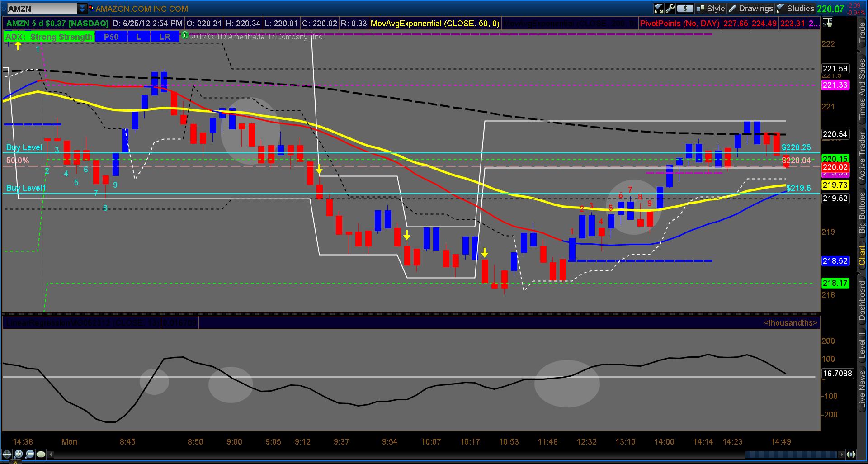Click the 50.0% retracement label
This screenshot has width=868, height=464.
pos(18,161)
